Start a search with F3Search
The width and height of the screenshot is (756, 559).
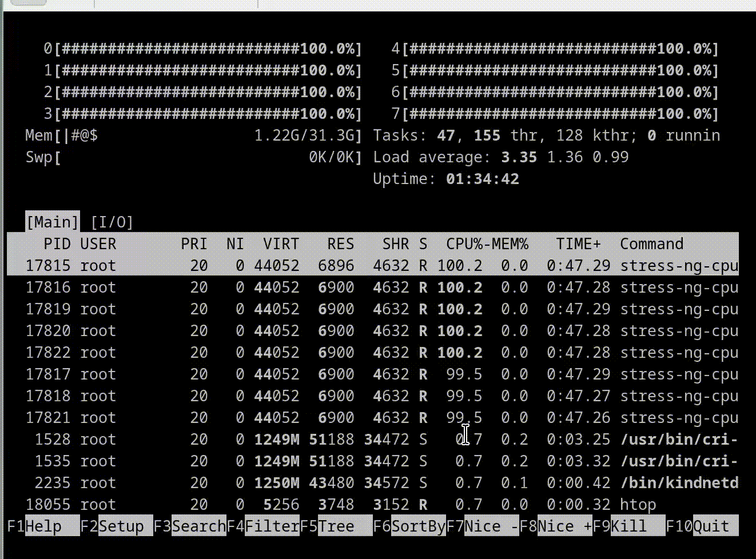click(190, 526)
